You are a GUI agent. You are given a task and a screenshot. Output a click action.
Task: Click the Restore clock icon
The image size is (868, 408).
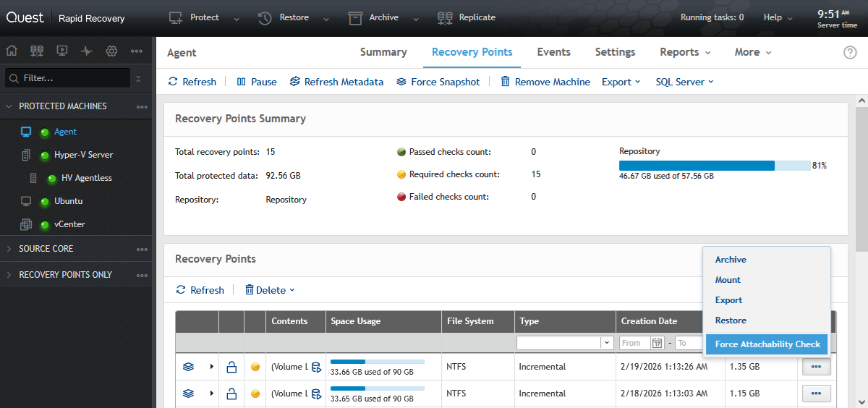coord(265,17)
